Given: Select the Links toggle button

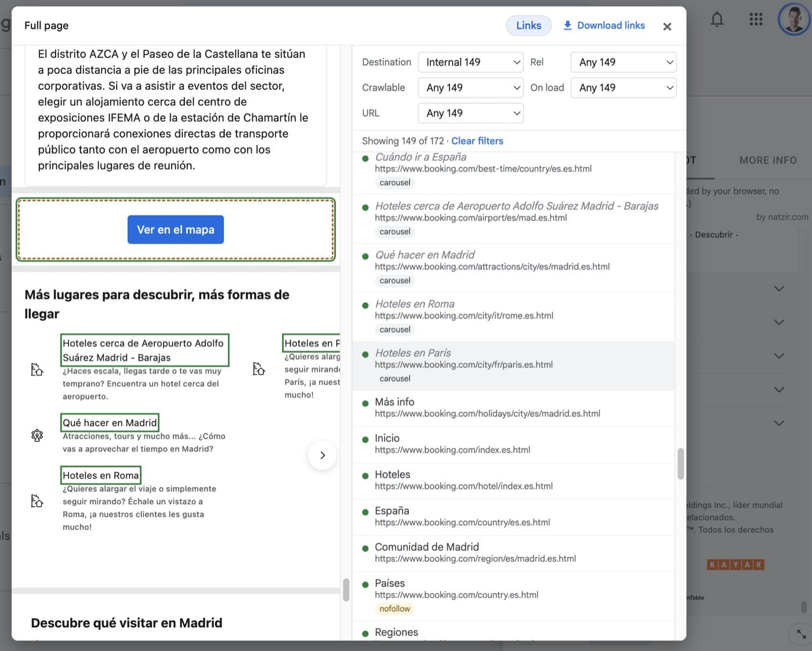Looking at the screenshot, I should [x=528, y=26].
